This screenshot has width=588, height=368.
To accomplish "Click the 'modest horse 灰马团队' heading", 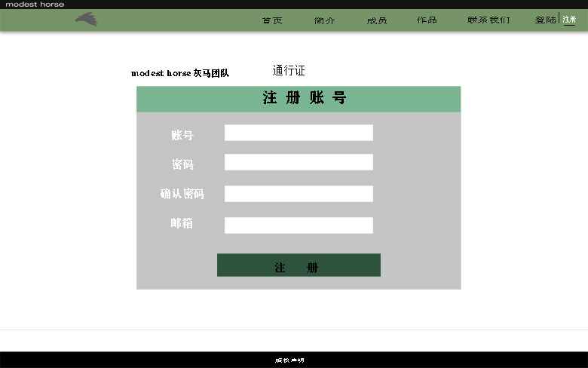I will click(179, 73).
